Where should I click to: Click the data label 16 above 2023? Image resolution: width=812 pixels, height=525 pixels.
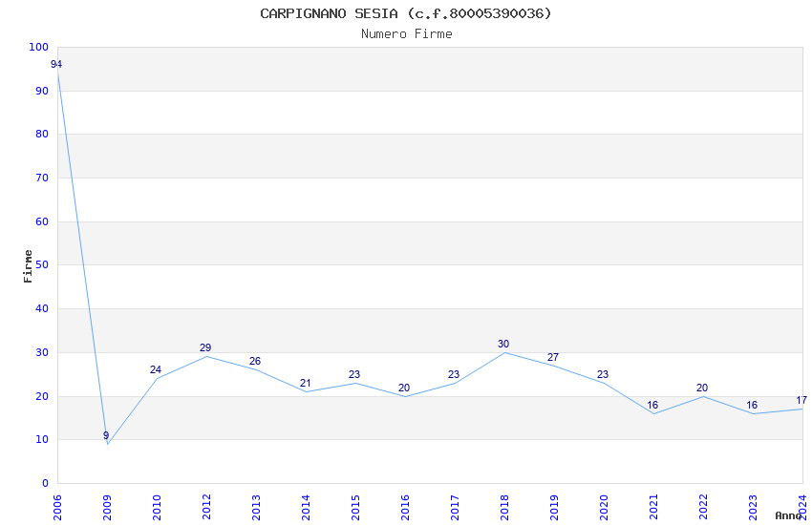coord(752,405)
